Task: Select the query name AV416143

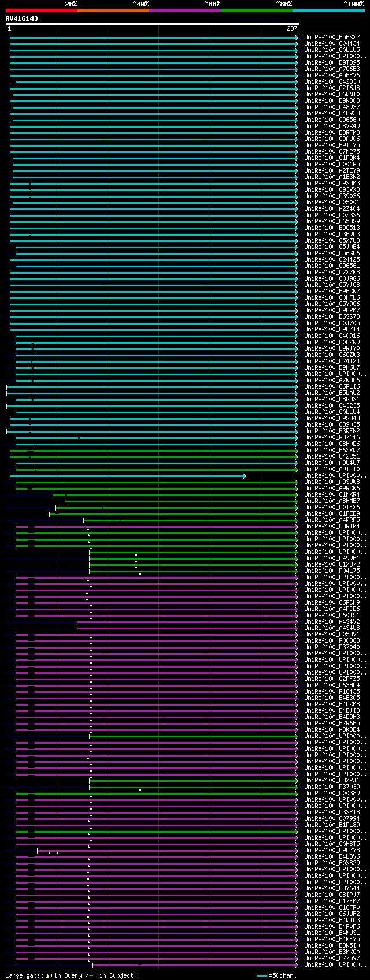Action: tap(22, 18)
